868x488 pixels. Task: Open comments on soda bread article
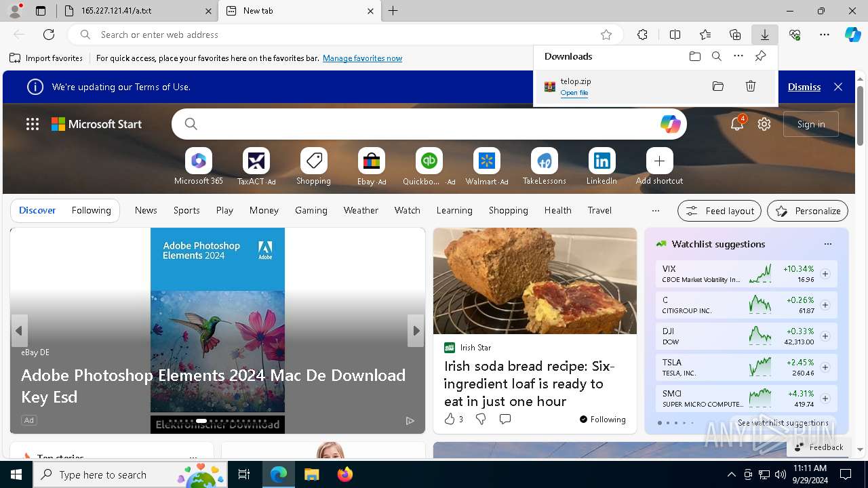(x=505, y=420)
